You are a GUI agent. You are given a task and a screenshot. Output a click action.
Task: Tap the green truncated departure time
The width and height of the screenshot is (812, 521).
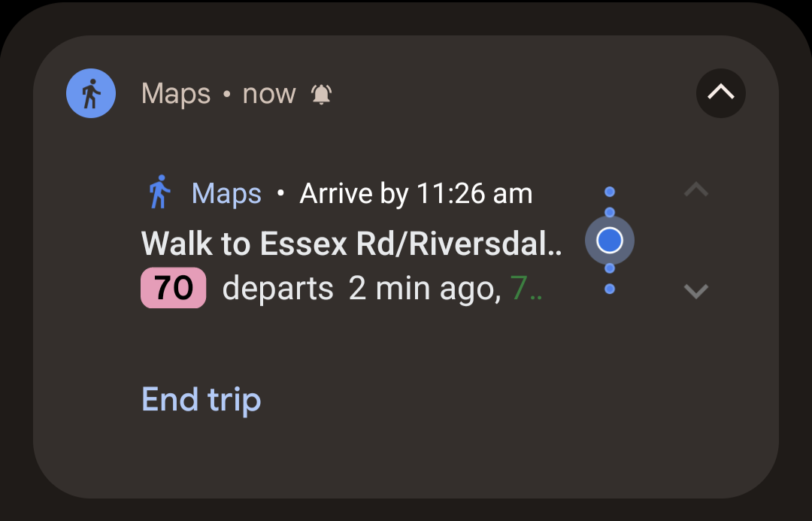pos(526,289)
